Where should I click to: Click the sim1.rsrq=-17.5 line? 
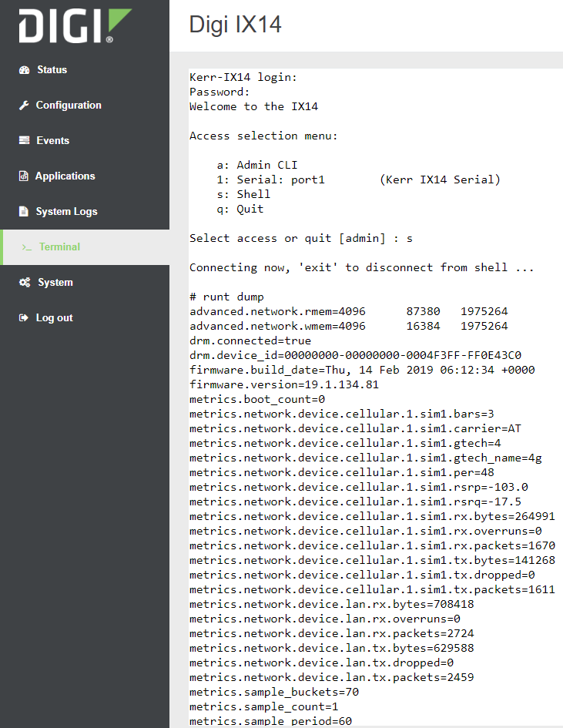pos(356,502)
